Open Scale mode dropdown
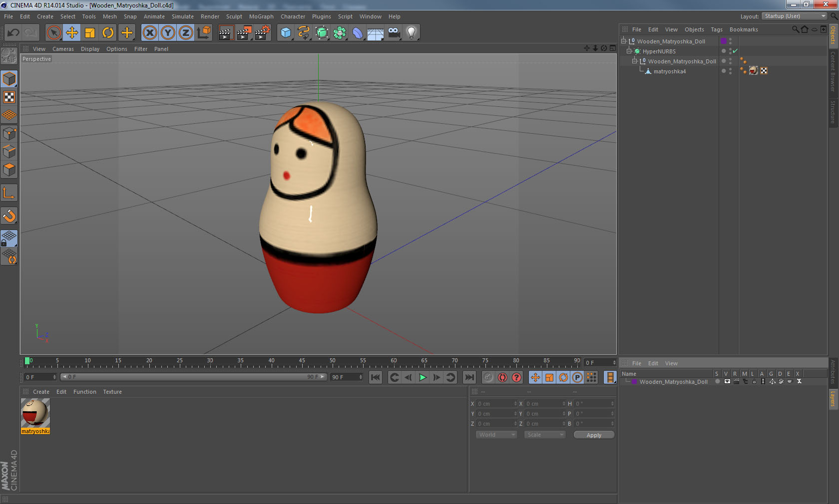The height and width of the screenshot is (504, 839). coord(544,435)
